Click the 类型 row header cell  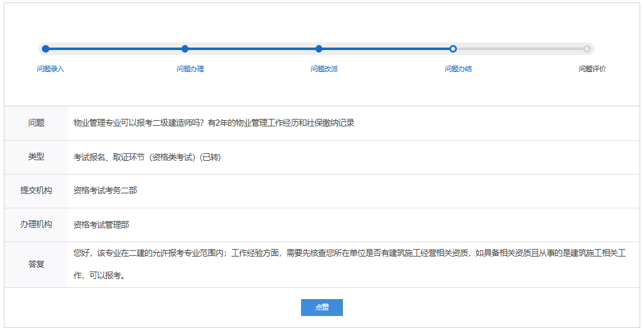point(36,157)
